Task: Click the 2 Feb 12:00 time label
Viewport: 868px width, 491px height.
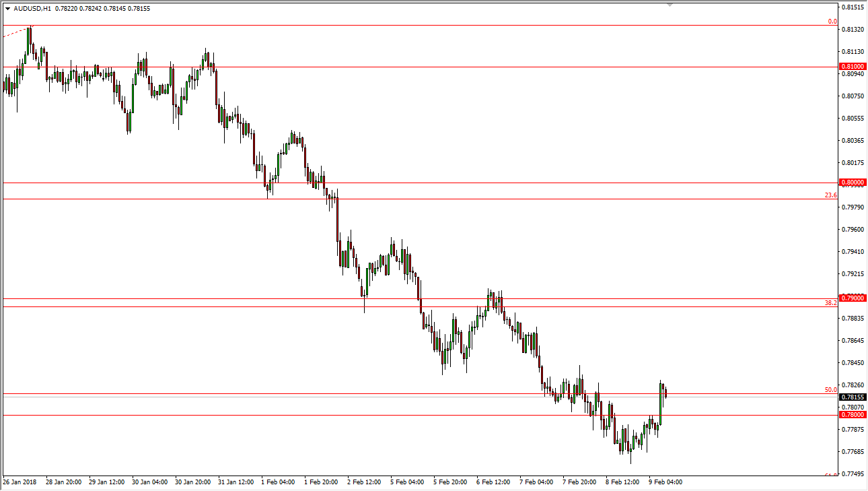Action: pos(363,482)
